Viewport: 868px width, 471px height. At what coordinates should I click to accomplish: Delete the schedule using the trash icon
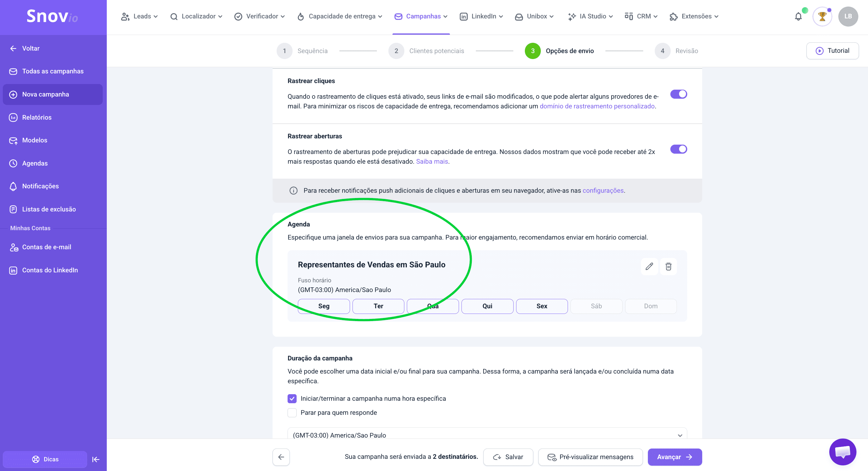tap(668, 266)
